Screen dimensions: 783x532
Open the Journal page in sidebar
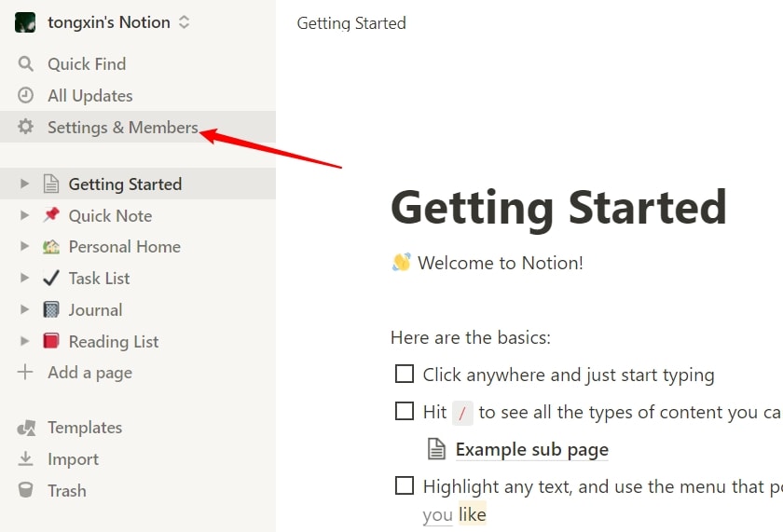[x=95, y=310]
